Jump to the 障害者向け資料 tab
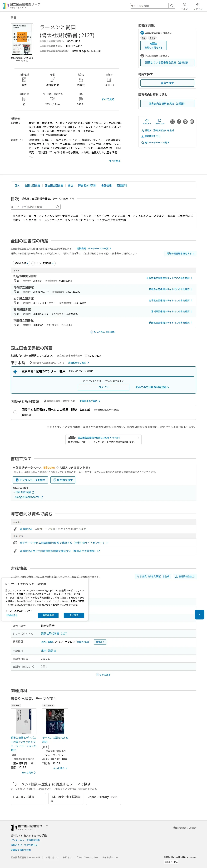The image size is (207, 868). (87, 186)
